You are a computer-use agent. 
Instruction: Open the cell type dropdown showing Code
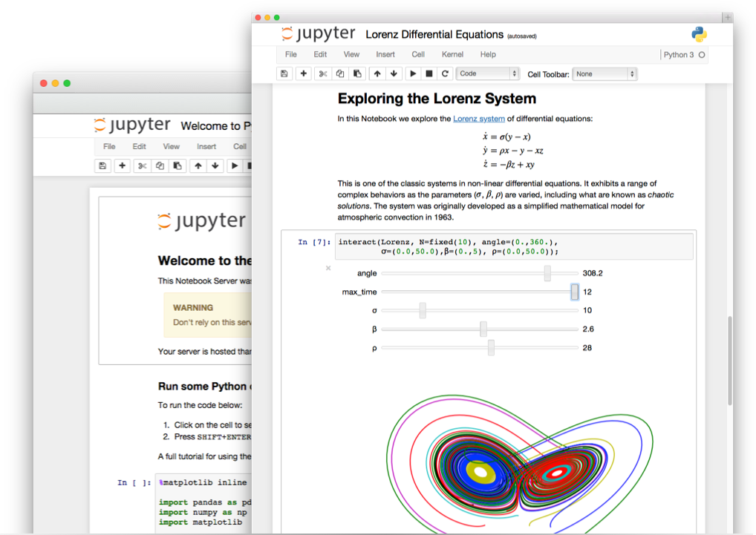click(487, 73)
